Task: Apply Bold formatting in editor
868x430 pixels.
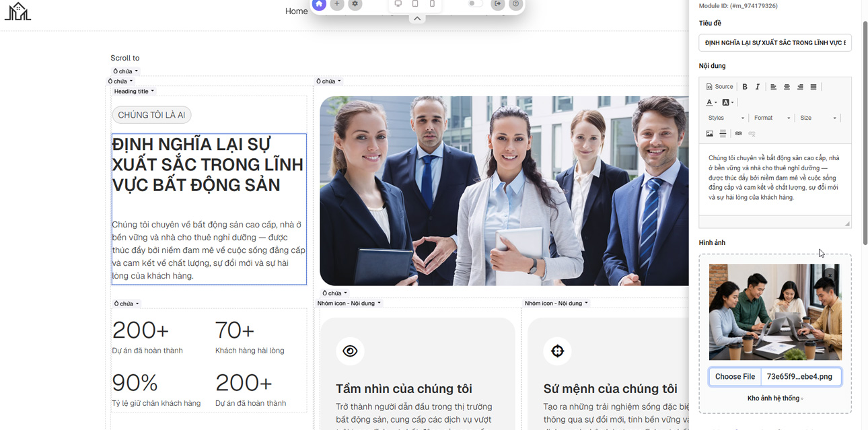Action: 745,87
